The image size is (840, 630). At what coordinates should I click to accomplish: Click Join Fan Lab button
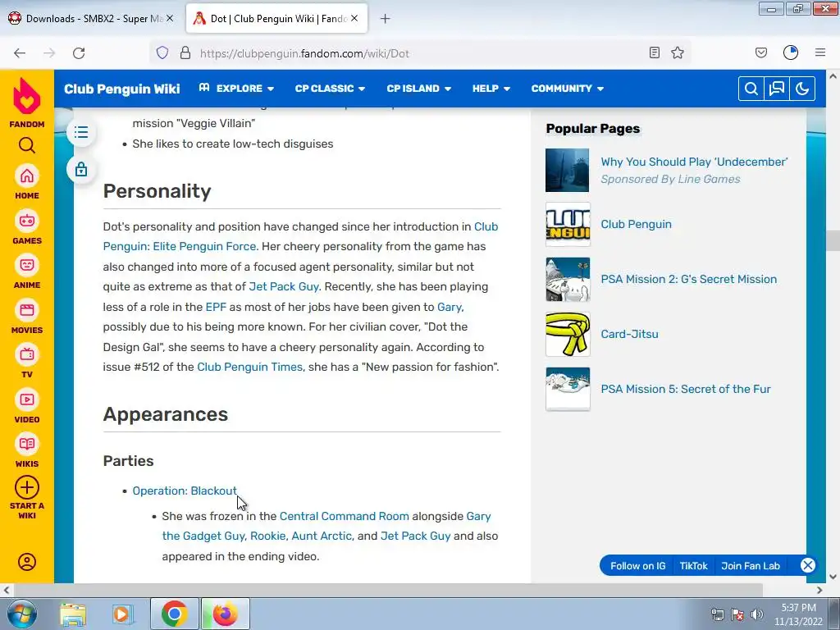750,566
